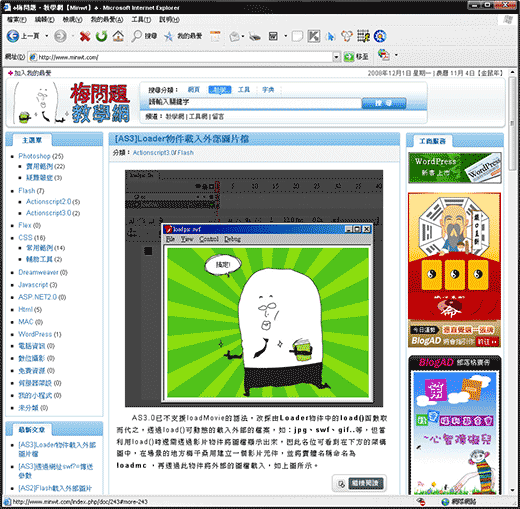Open the 編輯(E) Edit menu
This screenshot has width=520, height=509.
(x=45, y=20)
